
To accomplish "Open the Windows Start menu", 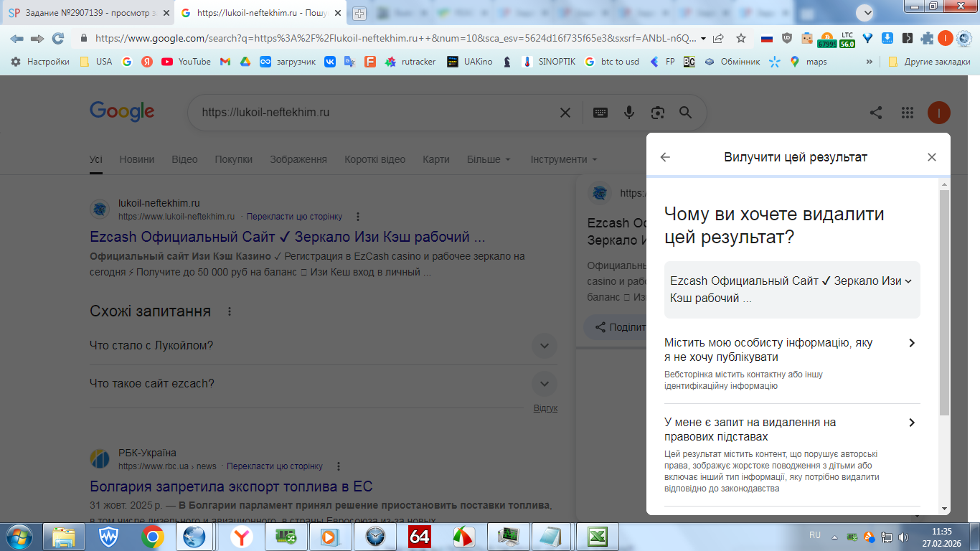I will [x=19, y=536].
